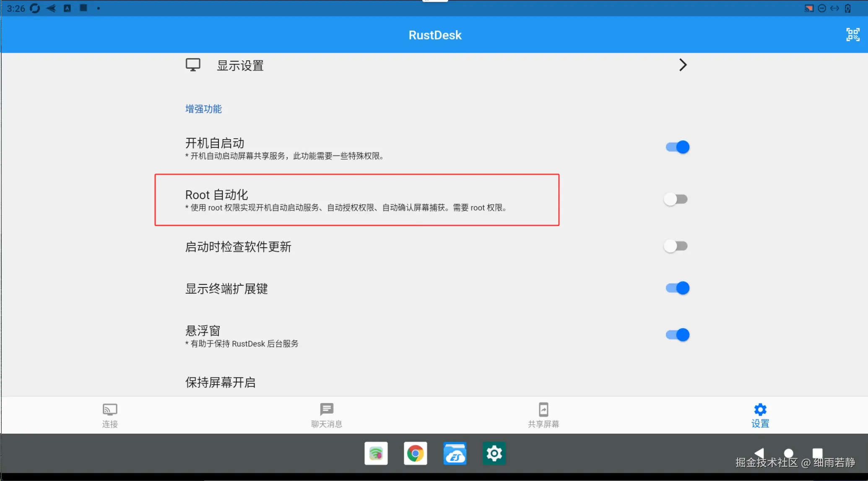
Task: Click the status bar clock 3:26
Action: 16,8
